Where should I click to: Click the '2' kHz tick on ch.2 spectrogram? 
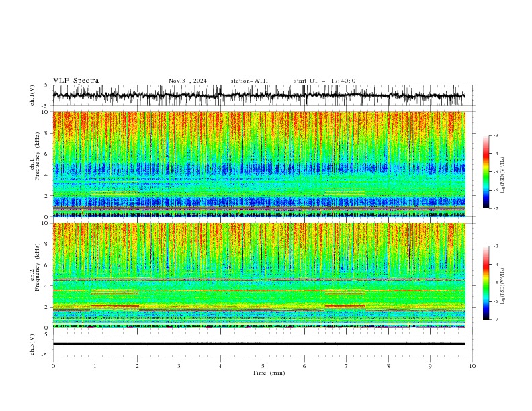point(46,307)
